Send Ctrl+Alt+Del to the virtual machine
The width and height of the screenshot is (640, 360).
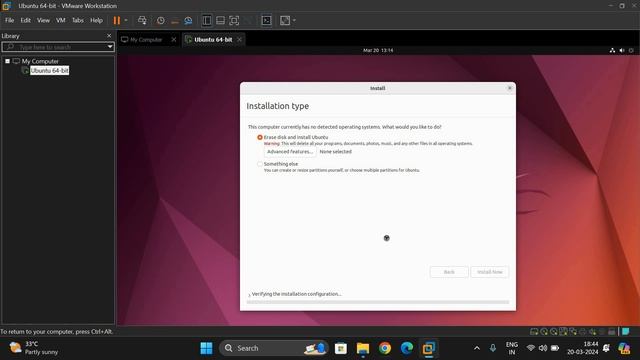[142, 20]
